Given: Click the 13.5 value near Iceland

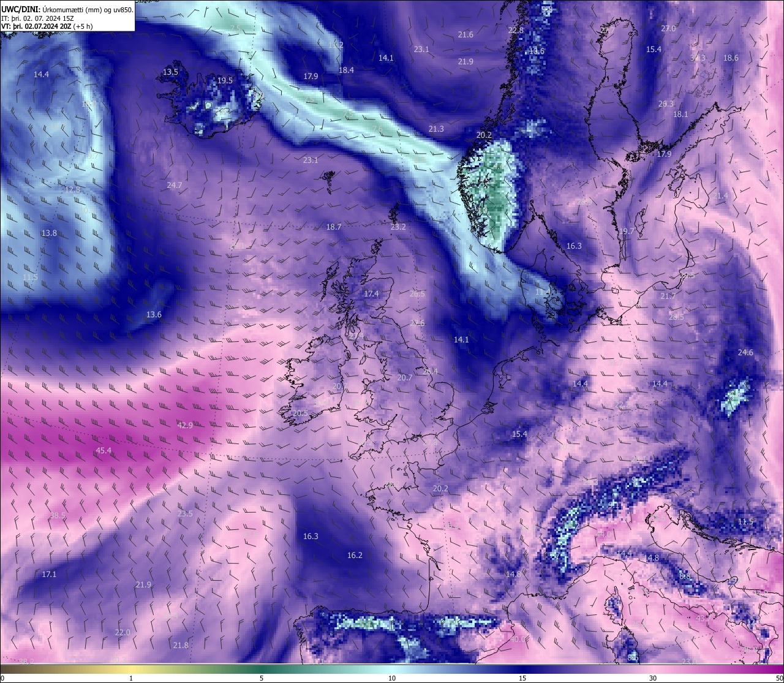Looking at the screenshot, I should [170, 72].
